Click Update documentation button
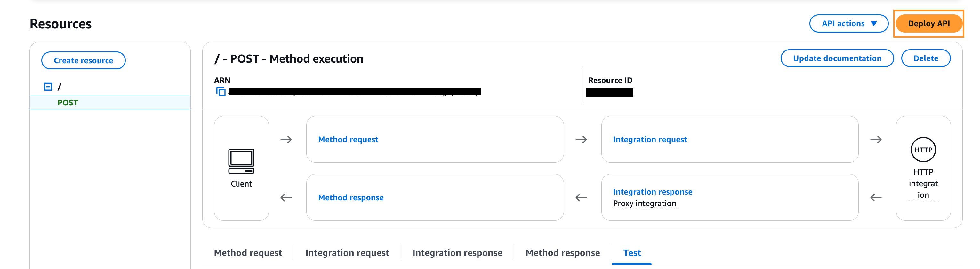Screen dimensions: 980x269 pyautogui.click(x=837, y=58)
